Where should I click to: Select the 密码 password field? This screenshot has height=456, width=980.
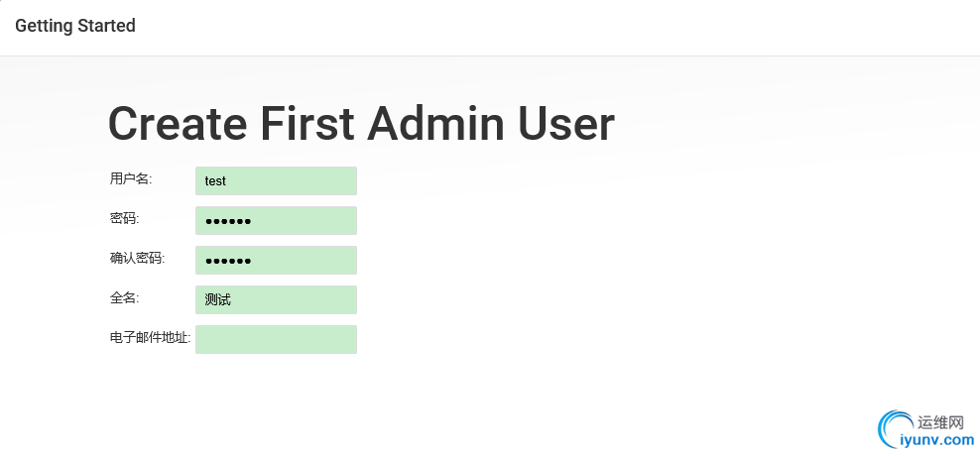277,220
